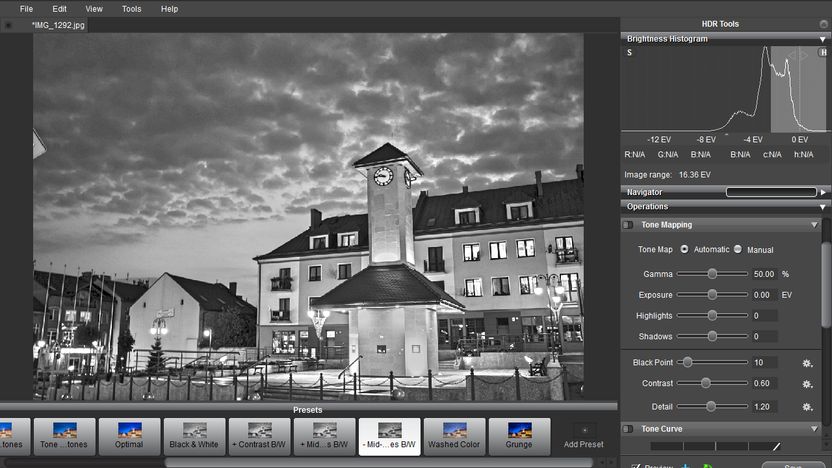Image resolution: width=832 pixels, height=468 pixels.
Task: Adjust the Highlights slider
Action: click(712, 315)
